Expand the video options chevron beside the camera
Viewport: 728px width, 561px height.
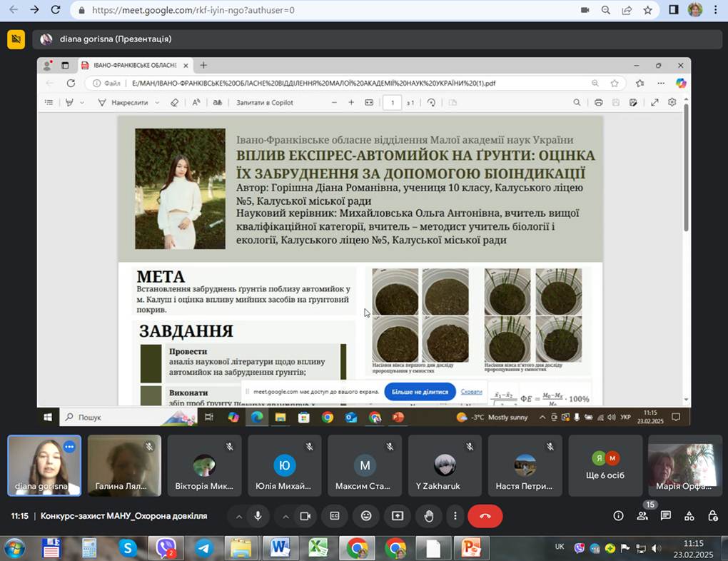288,515
